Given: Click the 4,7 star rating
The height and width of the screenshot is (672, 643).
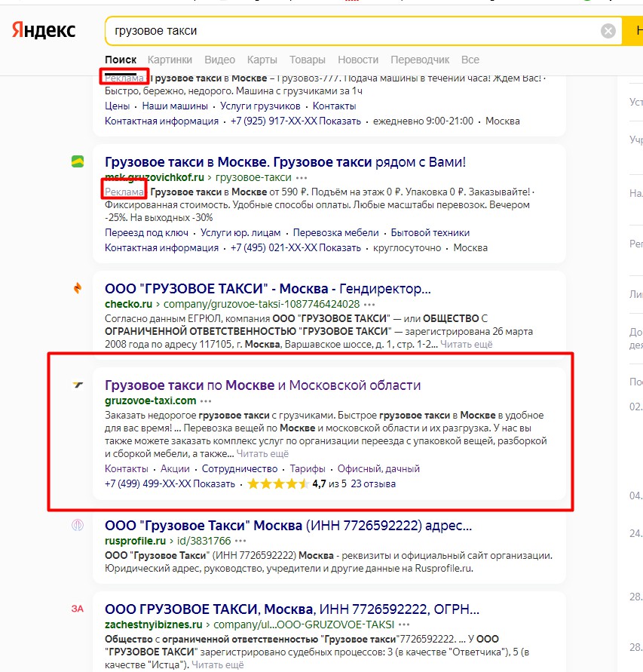Looking at the screenshot, I should click(x=297, y=484).
